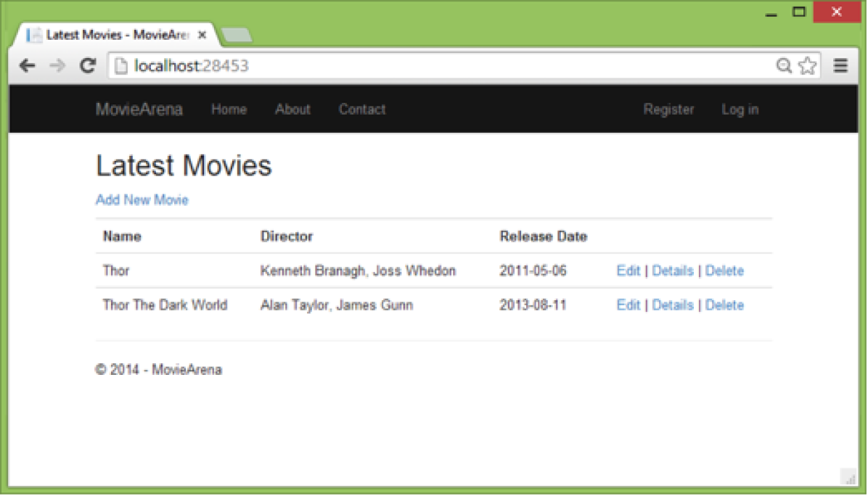The width and height of the screenshot is (868, 496).
Task: Open Details for Thor The Dark World
Action: click(x=673, y=305)
